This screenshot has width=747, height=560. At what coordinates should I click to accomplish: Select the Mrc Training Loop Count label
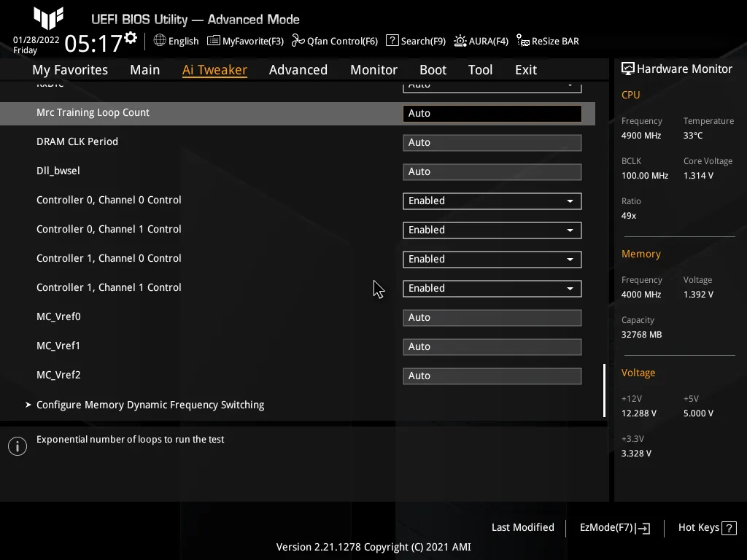pos(93,112)
